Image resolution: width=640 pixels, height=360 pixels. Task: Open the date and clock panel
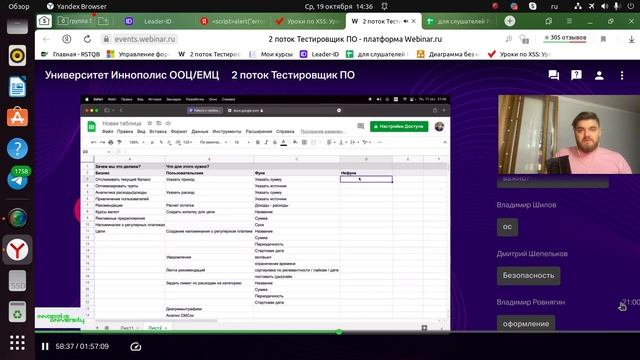[339, 6]
